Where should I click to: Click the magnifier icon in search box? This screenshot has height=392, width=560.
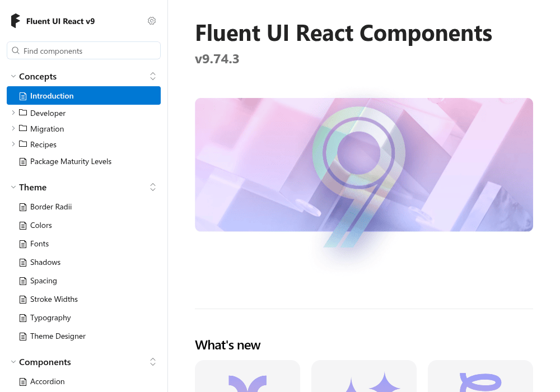pyautogui.click(x=16, y=51)
